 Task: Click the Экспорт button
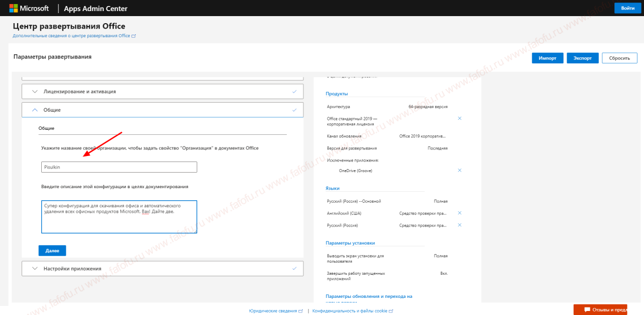pos(583,58)
